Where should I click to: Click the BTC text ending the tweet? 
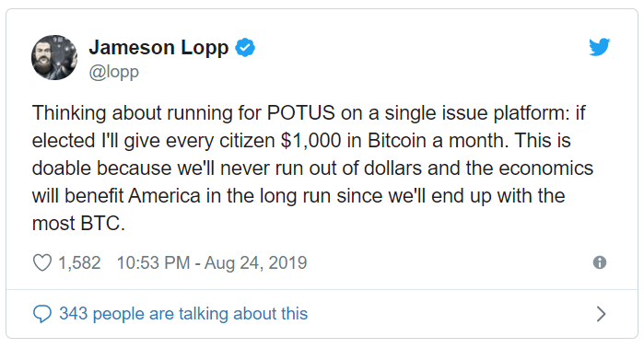coord(102,224)
